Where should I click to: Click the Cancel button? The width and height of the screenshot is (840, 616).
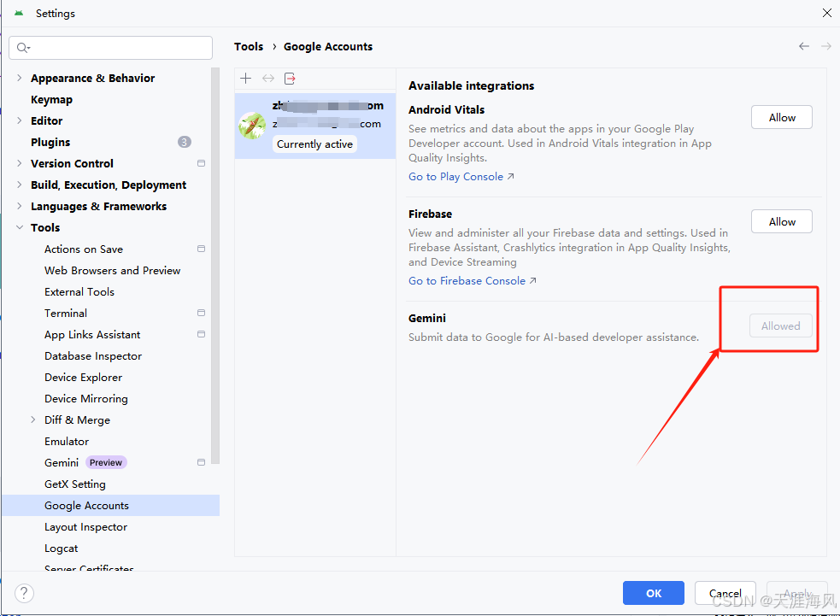pos(725,593)
